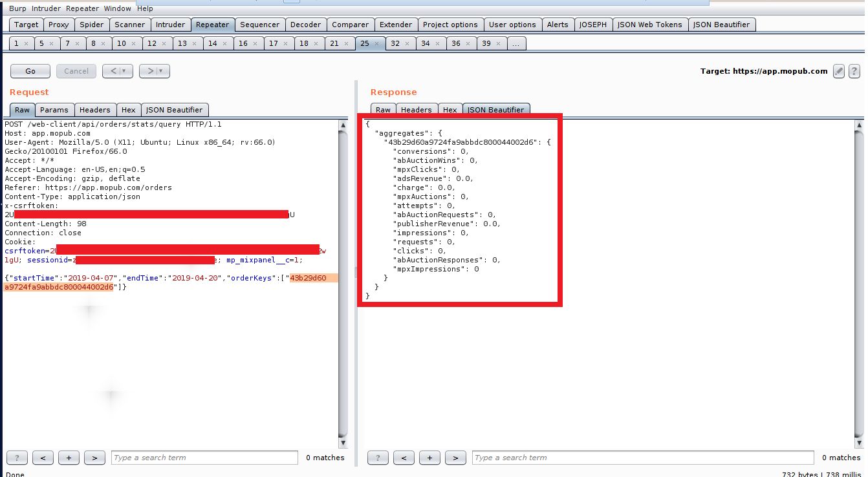Close repeater tab 32
Image resolution: width=868 pixels, height=477 pixels.
pyautogui.click(x=407, y=43)
